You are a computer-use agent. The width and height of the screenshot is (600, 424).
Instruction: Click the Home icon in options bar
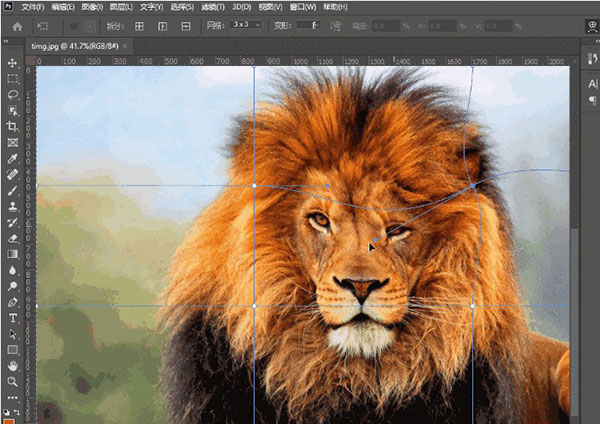[16, 25]
